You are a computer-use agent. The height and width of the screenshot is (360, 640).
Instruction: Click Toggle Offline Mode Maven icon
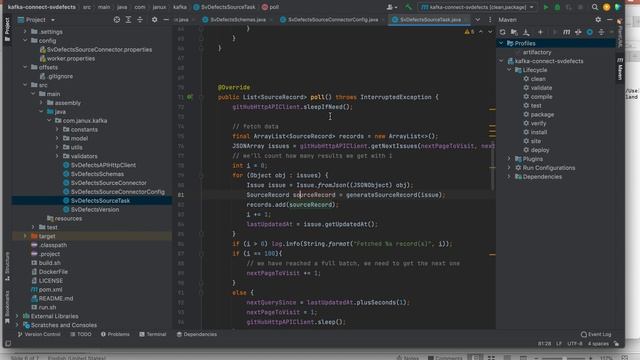click(578, 32)
